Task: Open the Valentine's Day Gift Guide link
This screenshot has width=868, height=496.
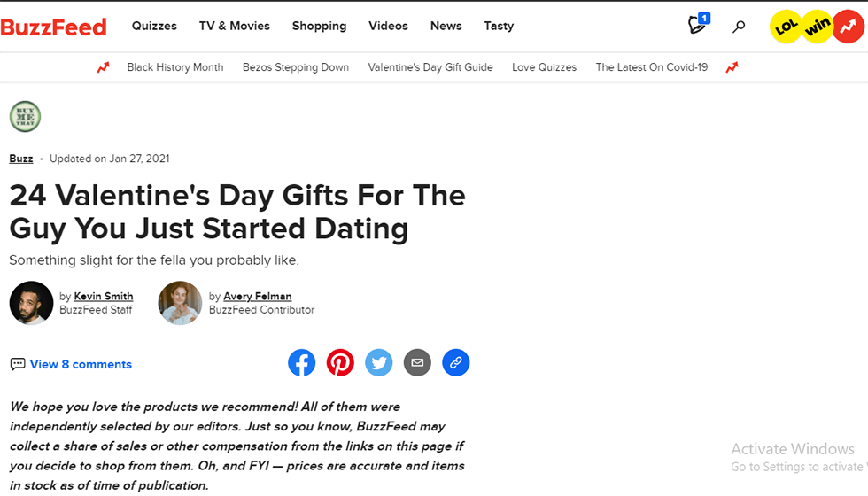Action: click(430, 66)
